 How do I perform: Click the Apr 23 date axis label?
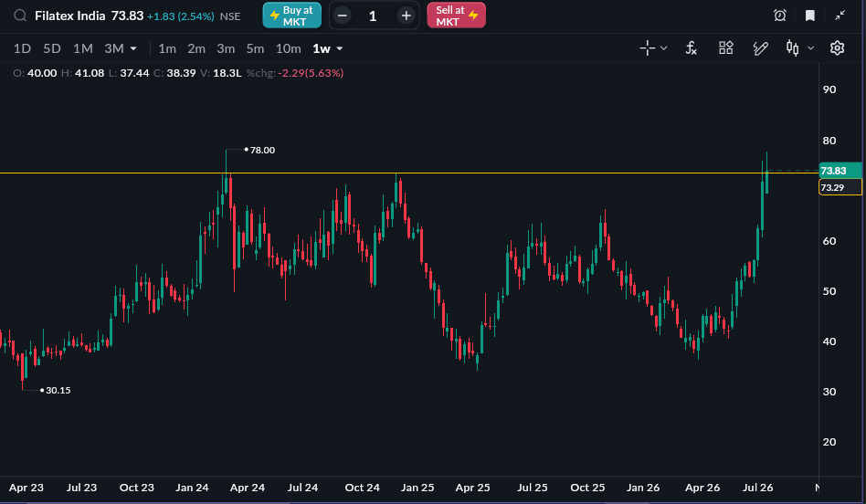pyautogui.click(x=26, y=488)
